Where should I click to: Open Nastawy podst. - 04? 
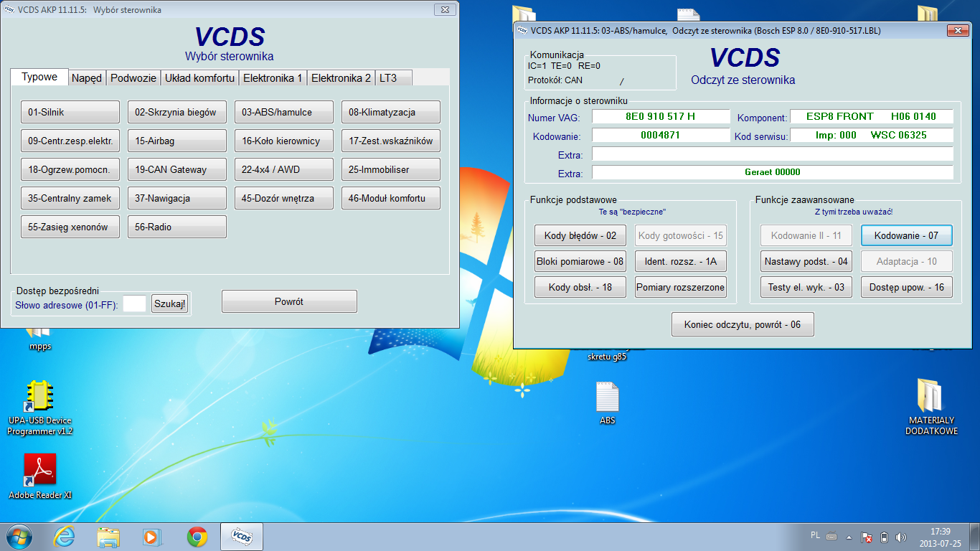806,261
